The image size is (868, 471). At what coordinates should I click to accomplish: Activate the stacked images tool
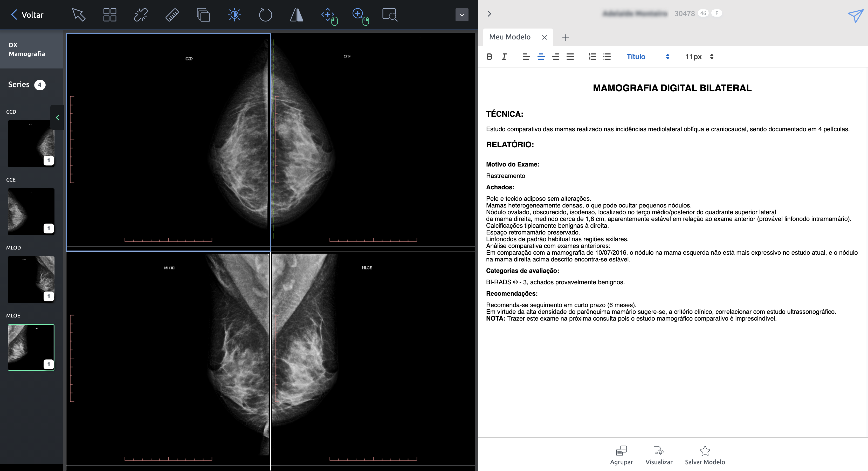(x=203, y=15)
